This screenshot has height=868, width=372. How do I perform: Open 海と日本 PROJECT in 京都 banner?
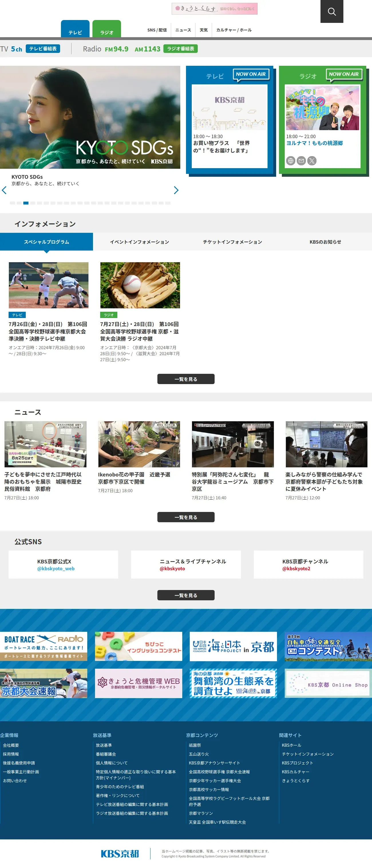coord(234,647)
